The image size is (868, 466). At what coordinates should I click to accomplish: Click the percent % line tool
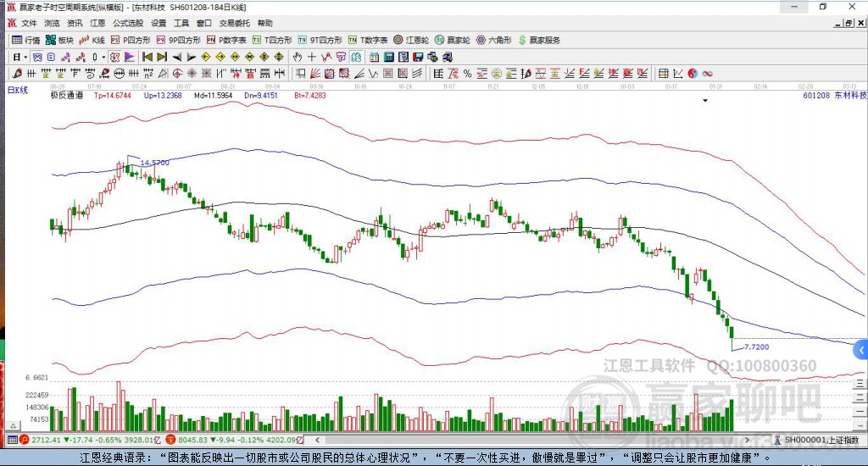pyautogui.click(x=468, y=74)
